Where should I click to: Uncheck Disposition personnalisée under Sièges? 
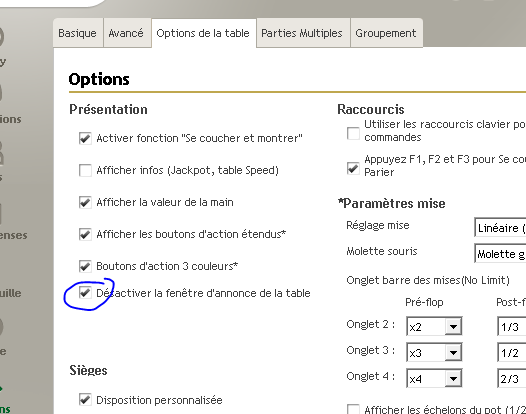85,400
